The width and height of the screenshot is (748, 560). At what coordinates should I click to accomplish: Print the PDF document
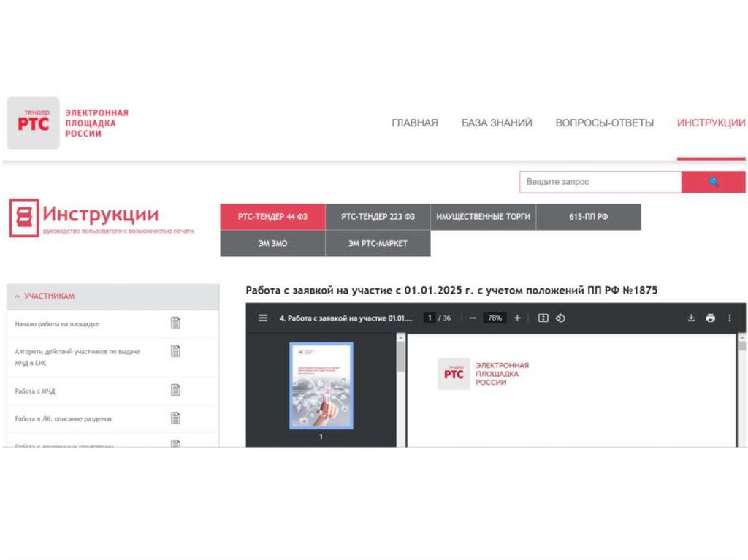710,318
